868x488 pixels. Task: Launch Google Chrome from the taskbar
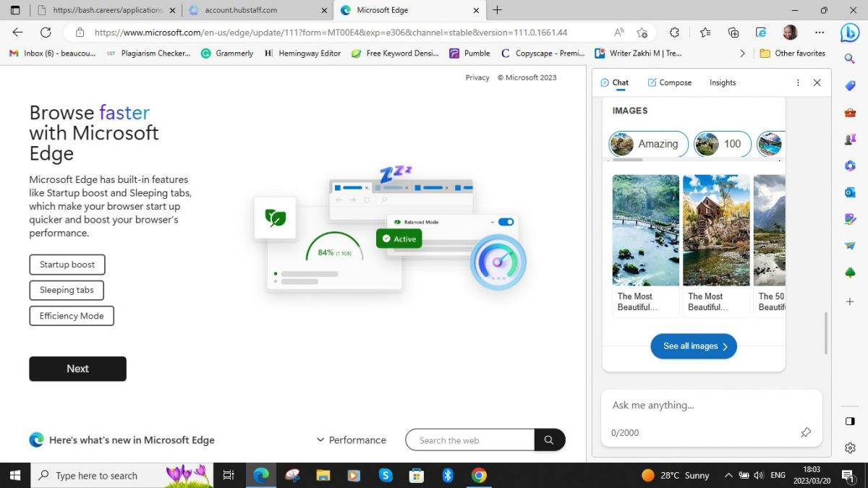coord(479,475)
